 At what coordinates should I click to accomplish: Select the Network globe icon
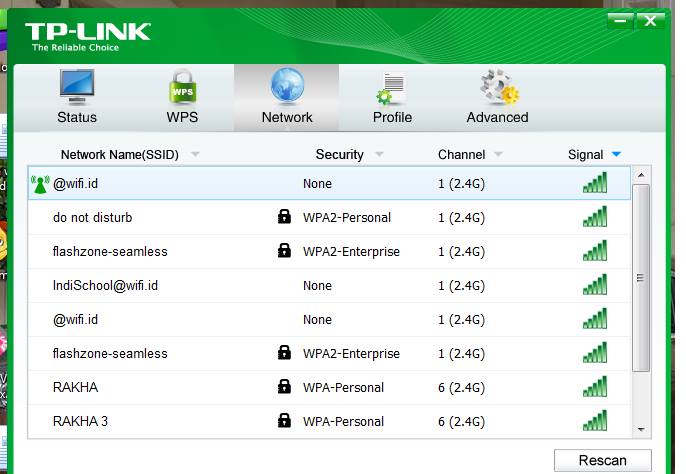tap(287, 86)
